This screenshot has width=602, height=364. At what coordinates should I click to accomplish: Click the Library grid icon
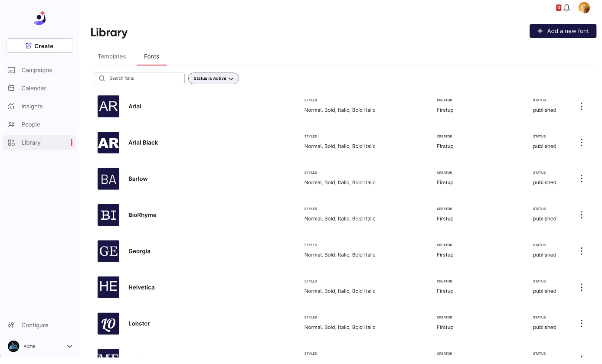pos(12,143)
